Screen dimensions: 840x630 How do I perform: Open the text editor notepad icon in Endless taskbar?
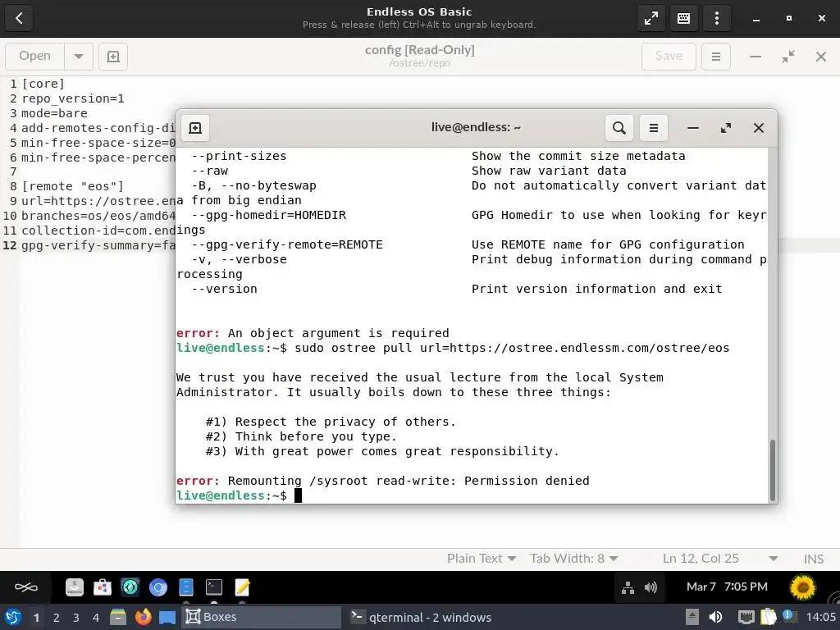tap(242, 587)
